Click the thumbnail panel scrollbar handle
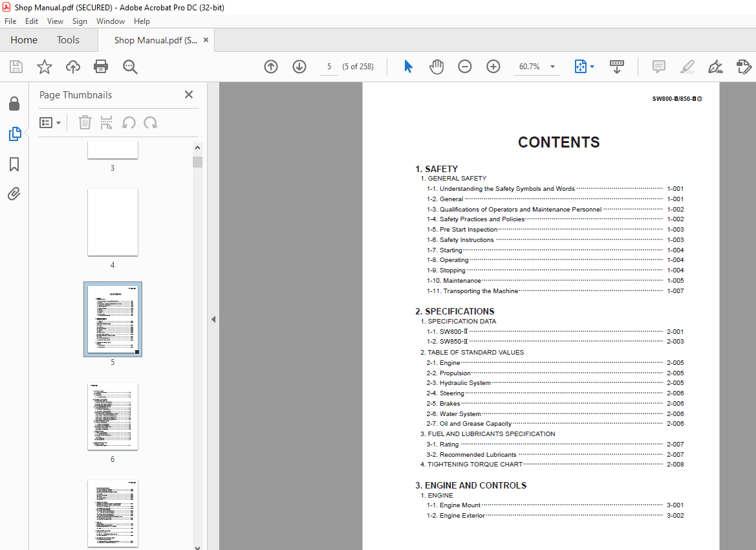Screen dimensions: 756x550 click(x=197, y=162)
